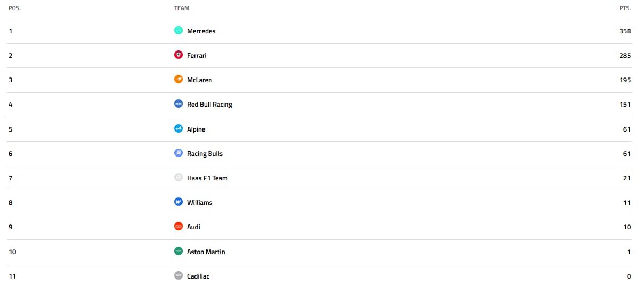Image resolution: width=644 pixels, height=286 pixels.
Task: Select the Aston Martin team name
Action: click(x=206, y=252)
